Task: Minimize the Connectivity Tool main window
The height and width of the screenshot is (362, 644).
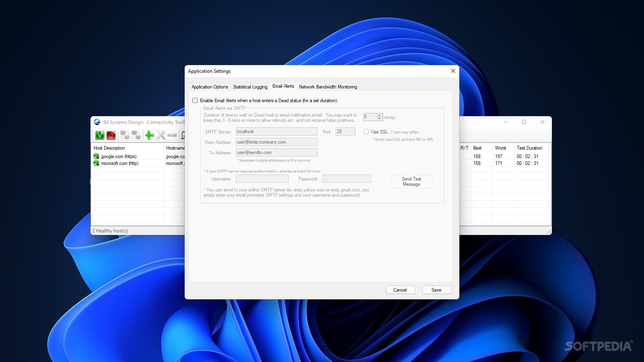Action: [506, 122]
